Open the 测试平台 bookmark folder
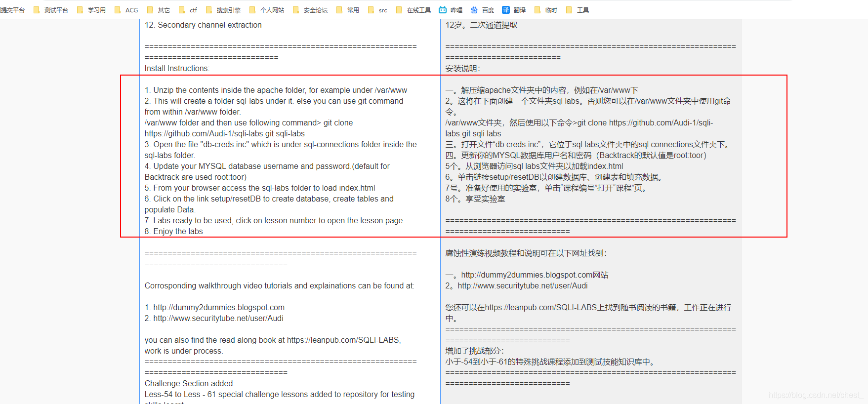This screenshot has width=868, height=404. point(51,10)
